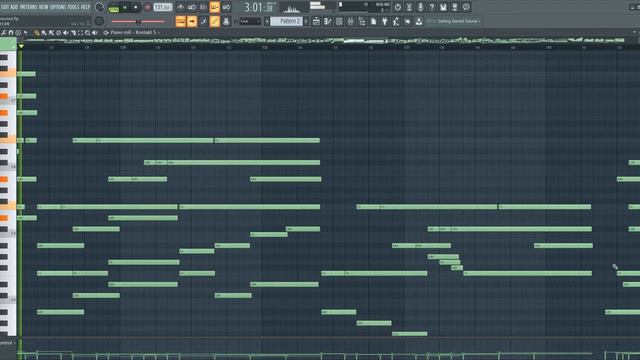This screenshot has width=640, height=360.
Task: Select the Paint brush tool in piano roll
Action: 44,33
